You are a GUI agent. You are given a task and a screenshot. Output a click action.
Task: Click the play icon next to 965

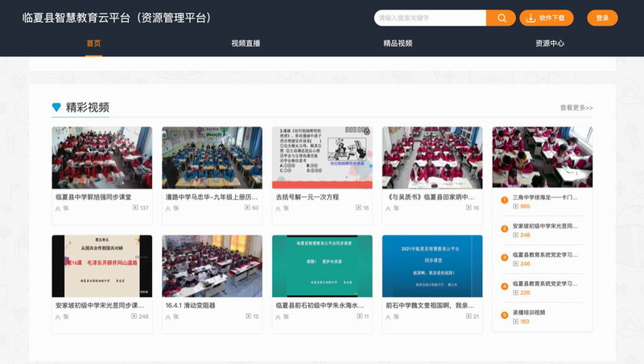[x=515, y=207]
